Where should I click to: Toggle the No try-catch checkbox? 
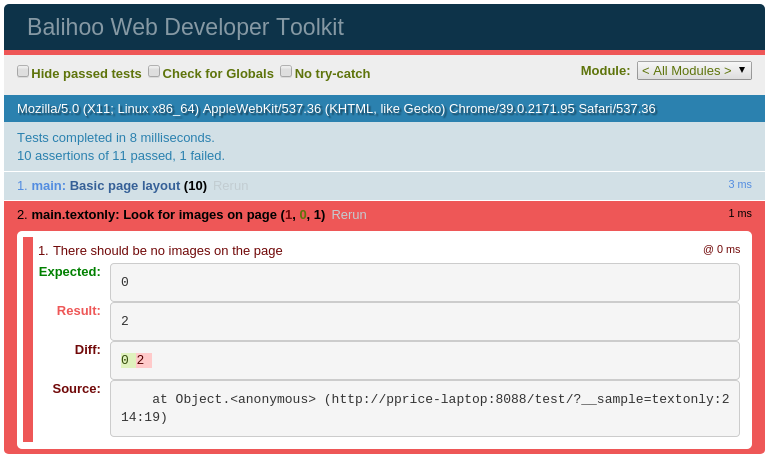click(x=286, y=72)
